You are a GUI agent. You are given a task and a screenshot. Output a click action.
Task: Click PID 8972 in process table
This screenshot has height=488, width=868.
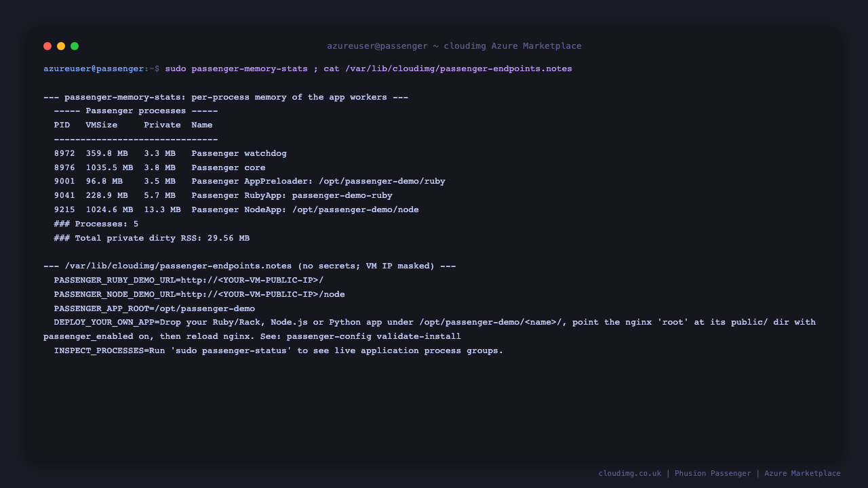64,153
